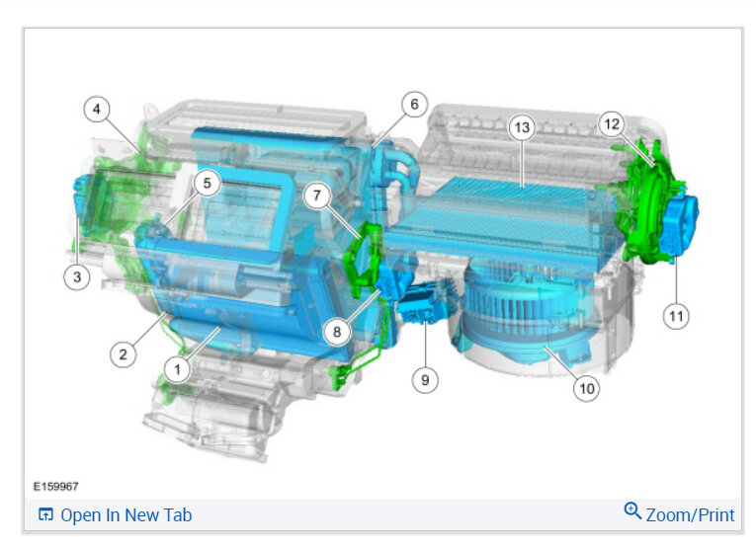Select callout number 2 on the diagram

[123, 354]
